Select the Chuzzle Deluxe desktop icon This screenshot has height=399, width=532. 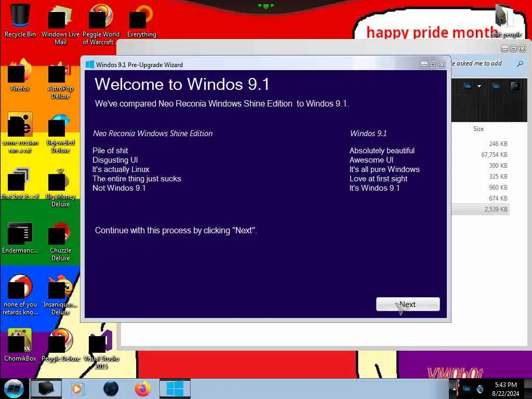(x=60, y=242)
